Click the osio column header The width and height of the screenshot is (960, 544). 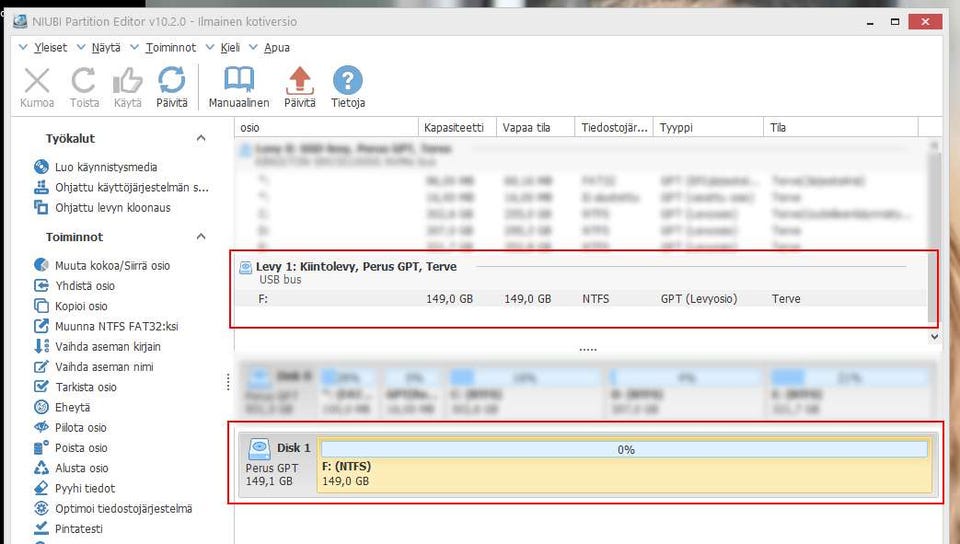coord(327,127)
